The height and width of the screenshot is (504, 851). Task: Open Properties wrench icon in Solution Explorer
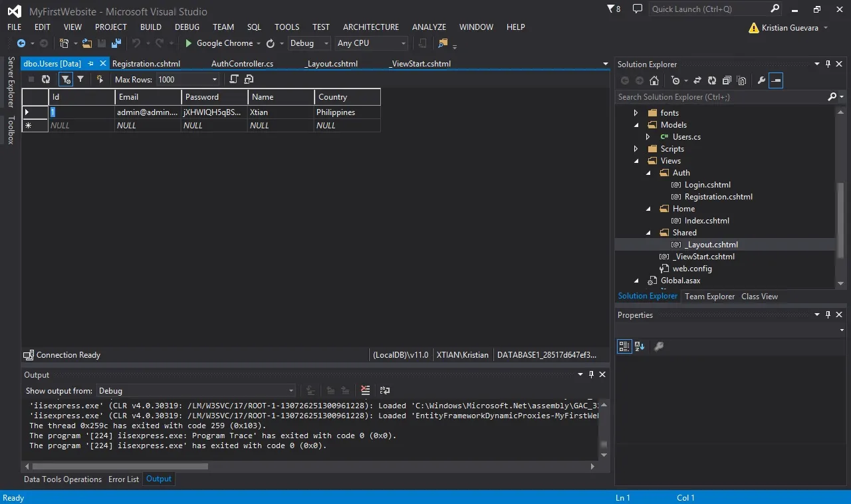click(762, 80)
